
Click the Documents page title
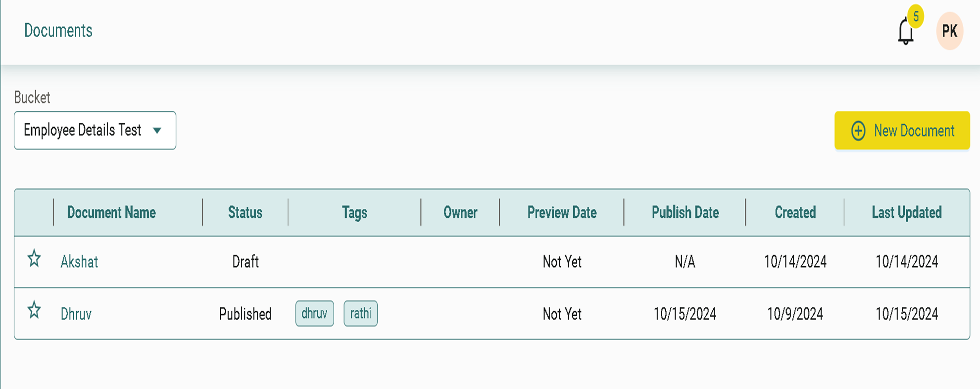[58, 31]
